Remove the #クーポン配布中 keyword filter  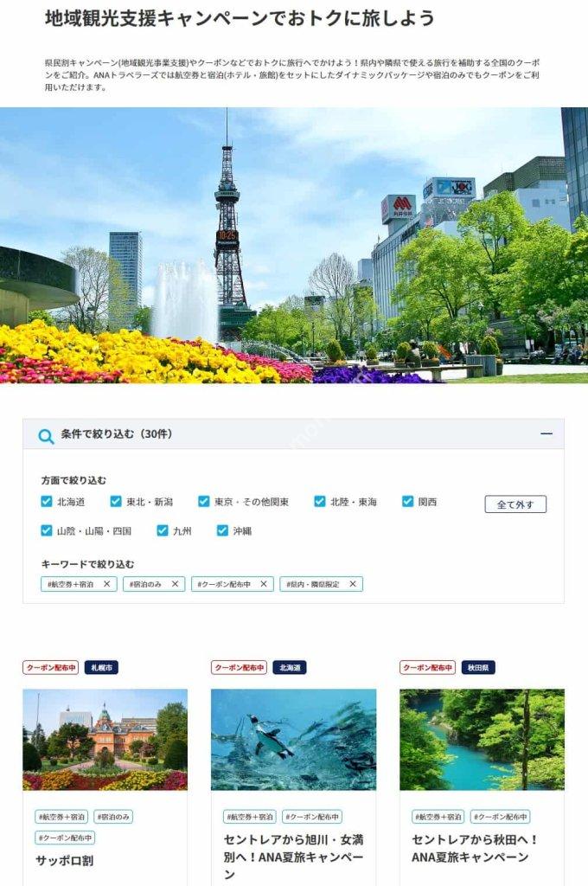pyautogui.click(x=263, y=584)
